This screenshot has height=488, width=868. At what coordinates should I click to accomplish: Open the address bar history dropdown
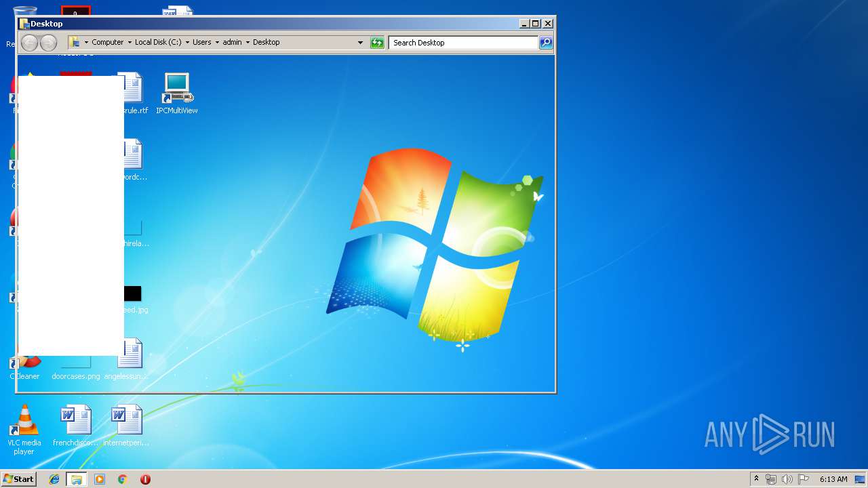(360, 43)
